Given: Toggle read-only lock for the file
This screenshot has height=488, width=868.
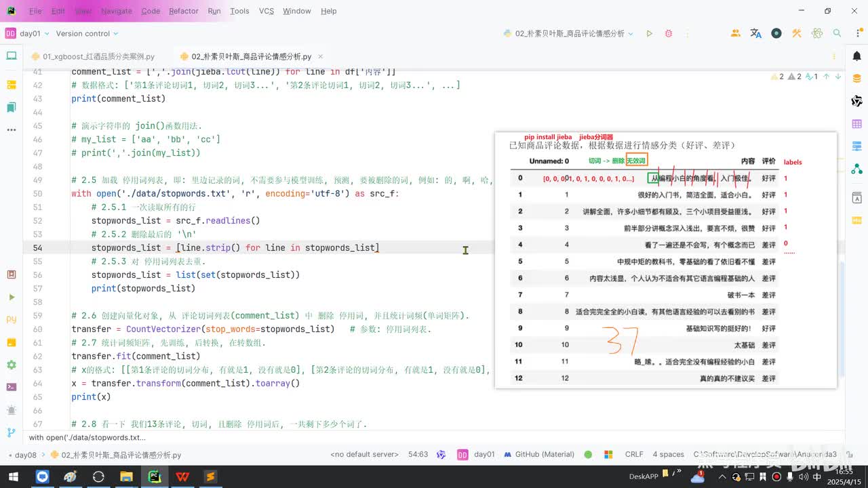Looking at the screenshot, I should [x=850, y=454].
